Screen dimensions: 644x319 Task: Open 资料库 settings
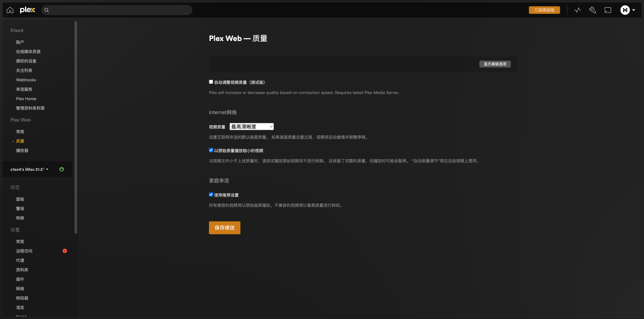[22, 270]
